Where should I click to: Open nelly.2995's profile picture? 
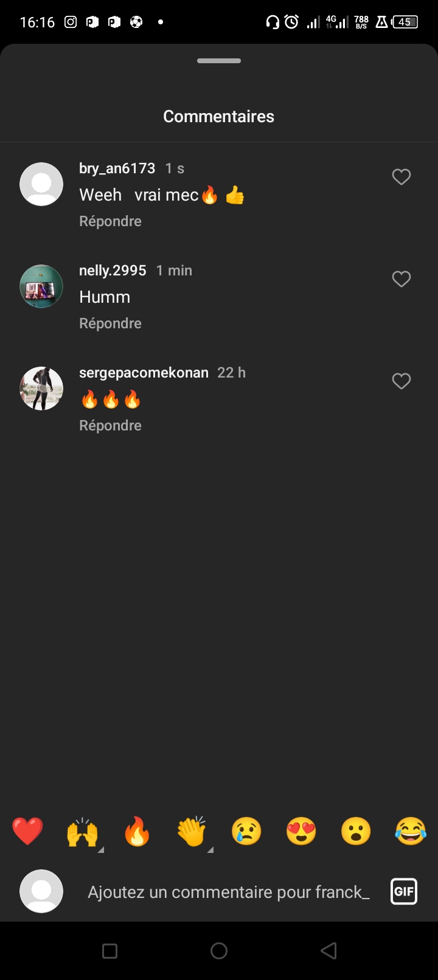[41, 286]
